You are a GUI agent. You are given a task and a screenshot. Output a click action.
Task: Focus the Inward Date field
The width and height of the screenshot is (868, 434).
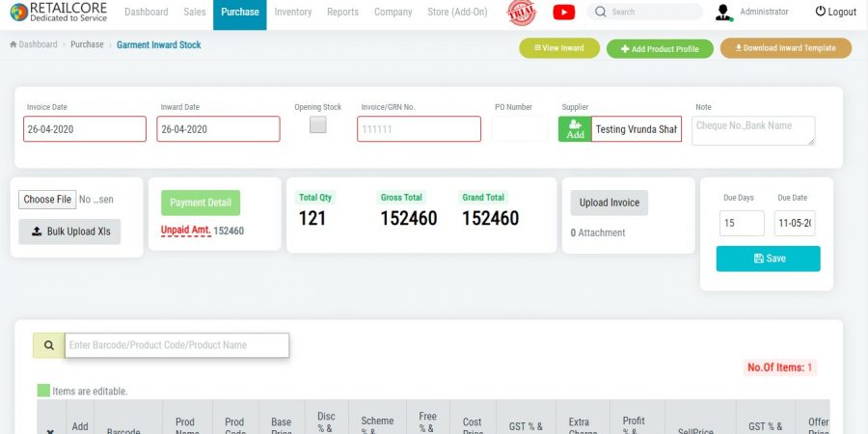point(218,129)
